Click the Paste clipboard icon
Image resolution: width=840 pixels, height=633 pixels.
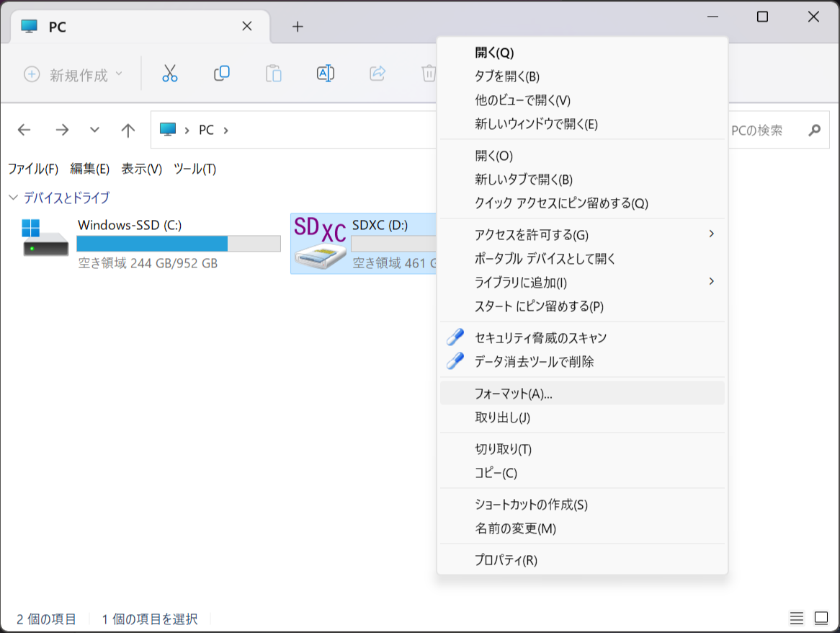click(273, 74)
